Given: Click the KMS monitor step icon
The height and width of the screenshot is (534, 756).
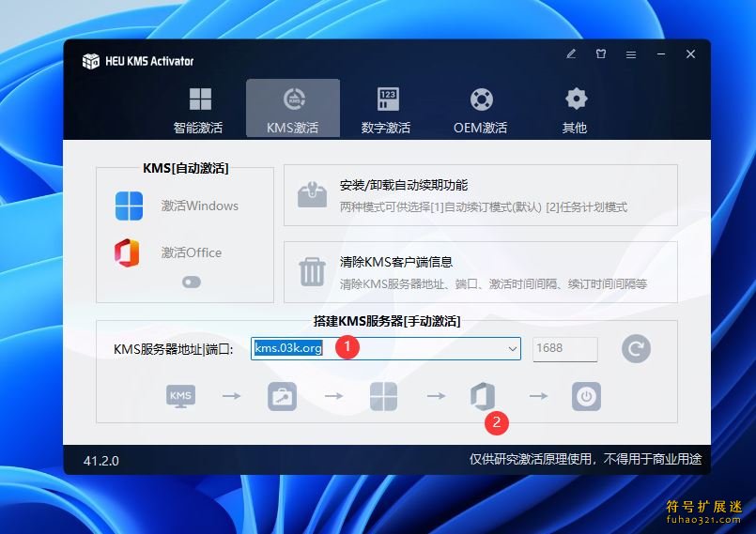Looking at the screenshot, I should [180, 396].
